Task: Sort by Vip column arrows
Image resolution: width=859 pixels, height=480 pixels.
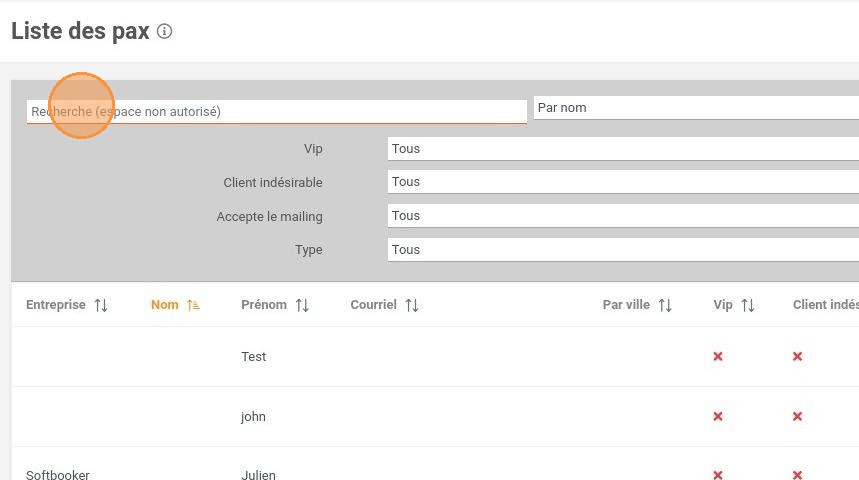Action: coord(748,305)
